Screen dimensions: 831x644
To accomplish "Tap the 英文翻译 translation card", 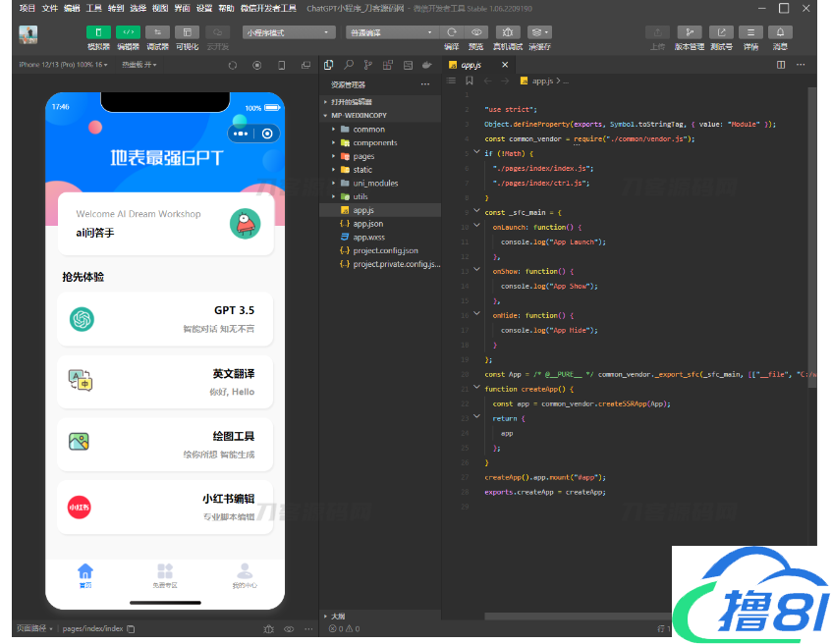I will click(165, 382).
